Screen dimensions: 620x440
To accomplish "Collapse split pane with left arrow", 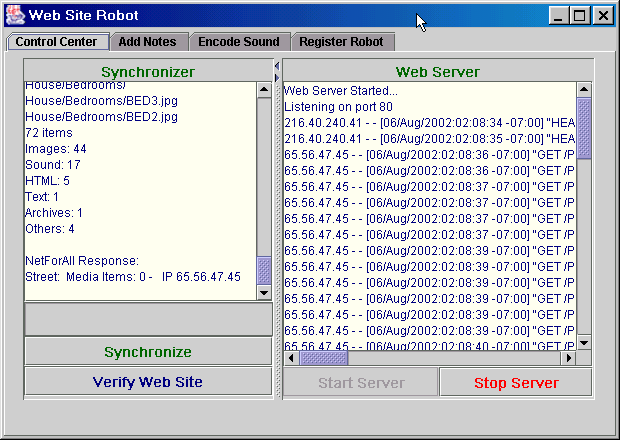I will click(277, 66).
